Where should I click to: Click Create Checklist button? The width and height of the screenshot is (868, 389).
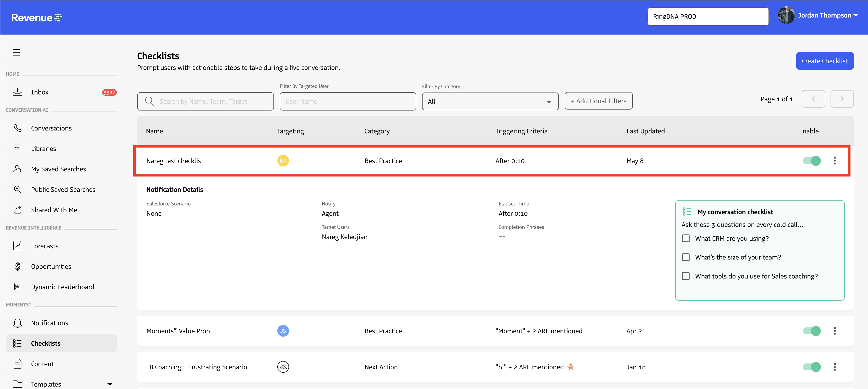825,61
